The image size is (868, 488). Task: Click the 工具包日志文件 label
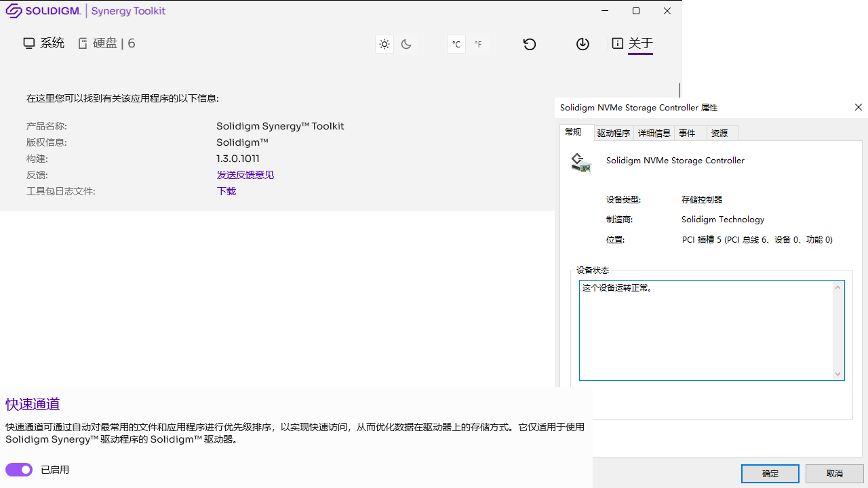[x=61, y=191]
